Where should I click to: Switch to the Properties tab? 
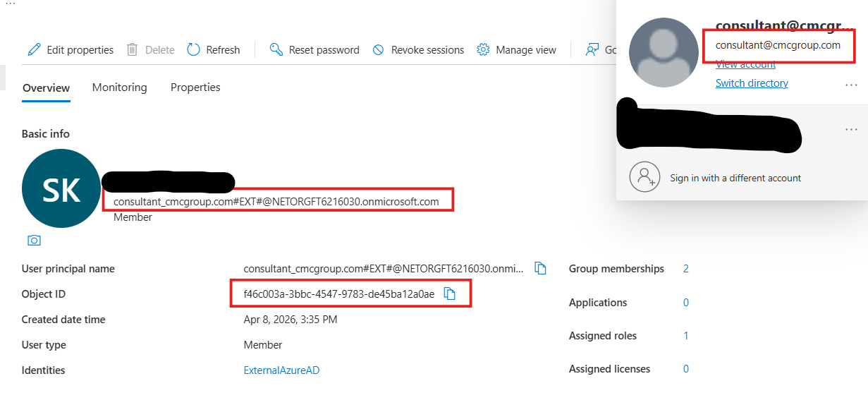pos(195,87)
